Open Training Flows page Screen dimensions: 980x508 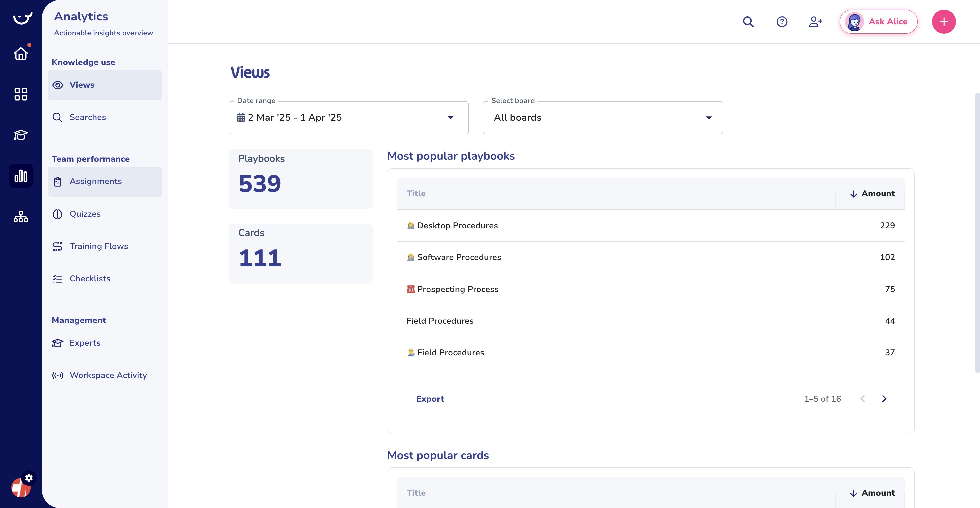(105, 246)
